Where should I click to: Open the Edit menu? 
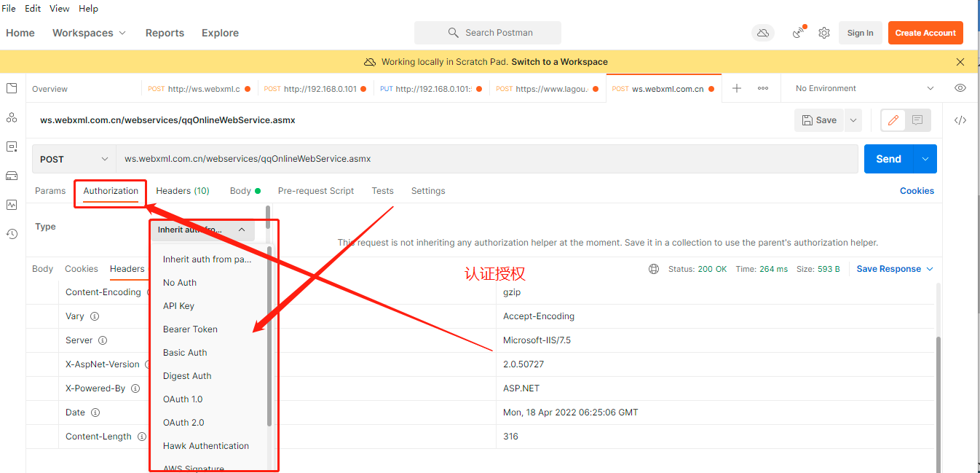click(x=33, y=9)
